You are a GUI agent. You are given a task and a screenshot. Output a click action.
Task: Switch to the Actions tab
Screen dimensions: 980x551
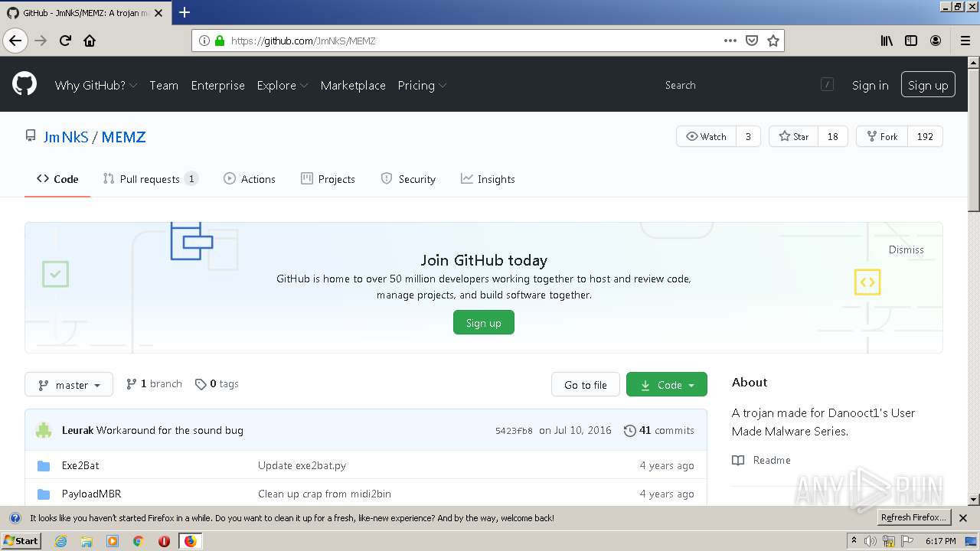coord(250,179)
